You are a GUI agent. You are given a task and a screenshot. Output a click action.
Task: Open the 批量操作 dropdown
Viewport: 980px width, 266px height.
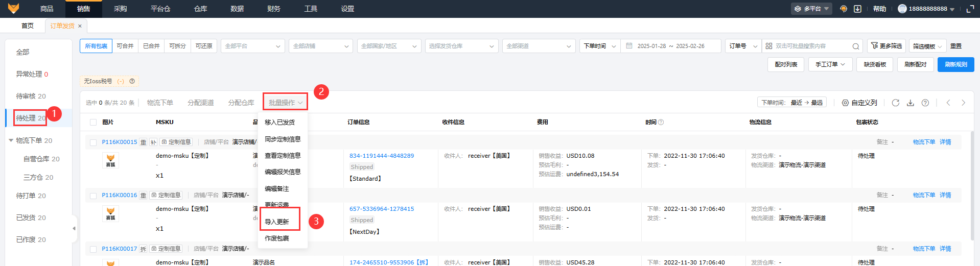coord(286,103)
